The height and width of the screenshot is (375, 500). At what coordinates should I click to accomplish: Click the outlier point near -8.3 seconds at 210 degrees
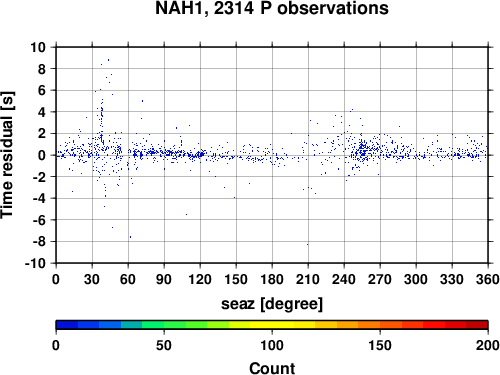tap(307, 244)
